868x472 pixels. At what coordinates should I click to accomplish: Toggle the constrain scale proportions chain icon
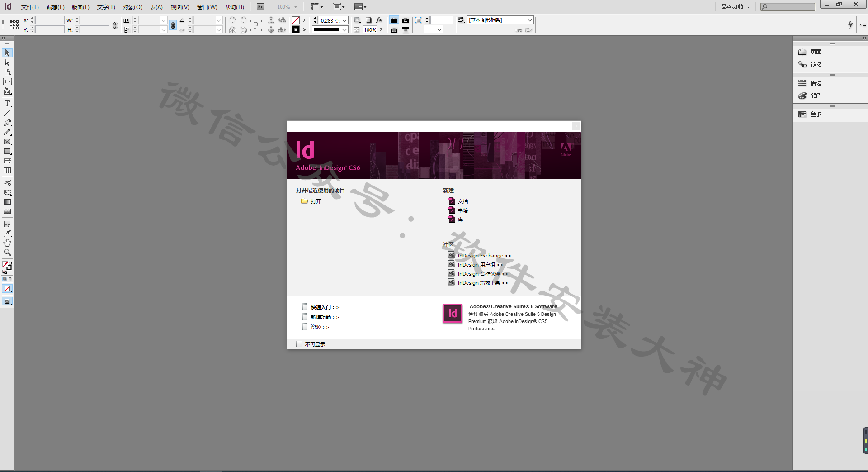click(173, 25)
